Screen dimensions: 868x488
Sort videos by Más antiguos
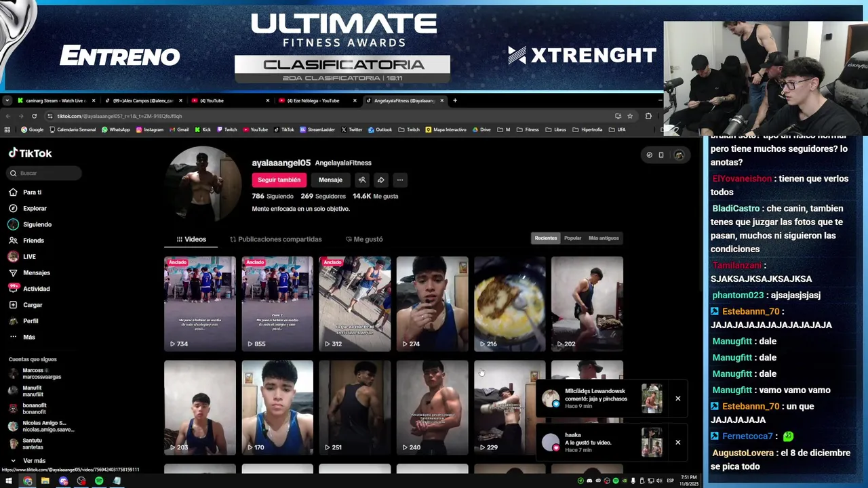[604, 238]
